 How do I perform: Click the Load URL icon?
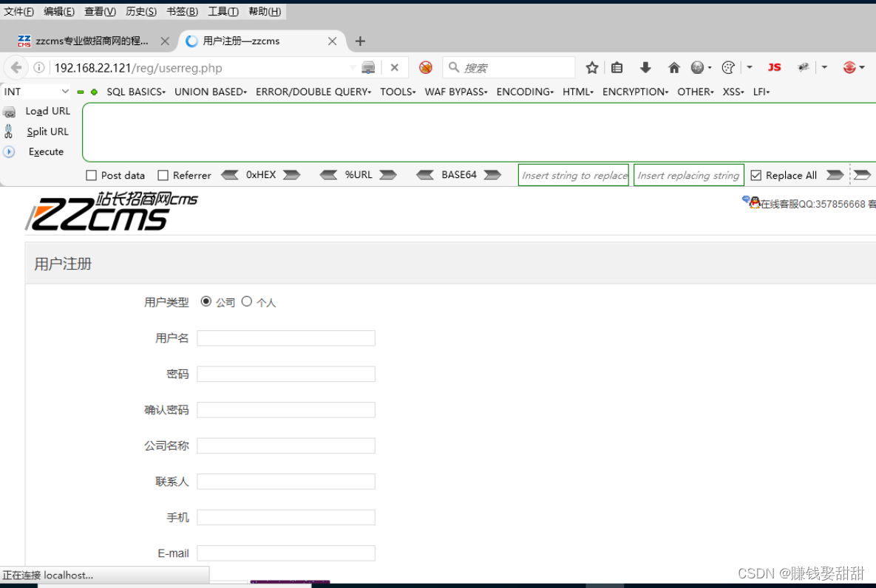pos(9,112)
